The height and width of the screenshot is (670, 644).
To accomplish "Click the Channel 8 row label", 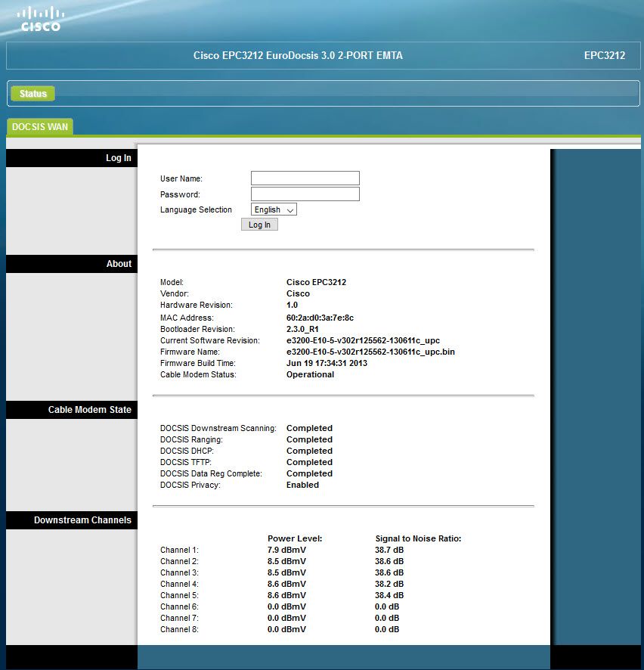I will tap(179, 629).
